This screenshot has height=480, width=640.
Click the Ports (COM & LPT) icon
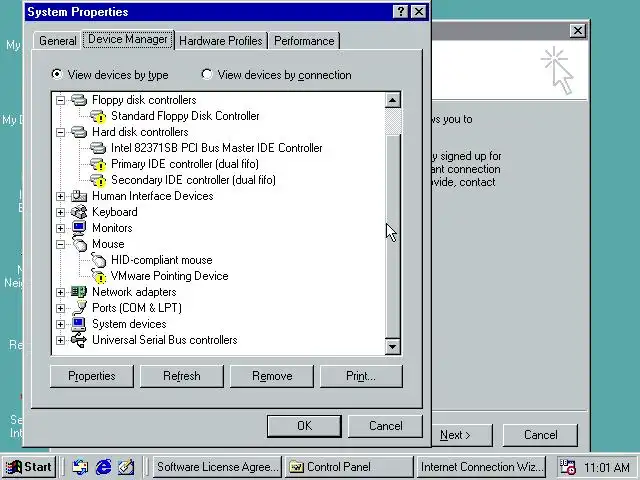point(80,307)
